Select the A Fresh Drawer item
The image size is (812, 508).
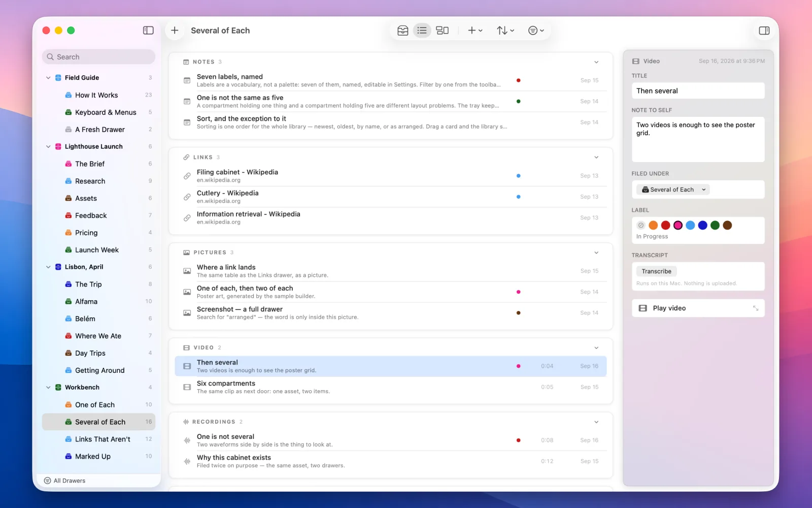click(98, 130)
